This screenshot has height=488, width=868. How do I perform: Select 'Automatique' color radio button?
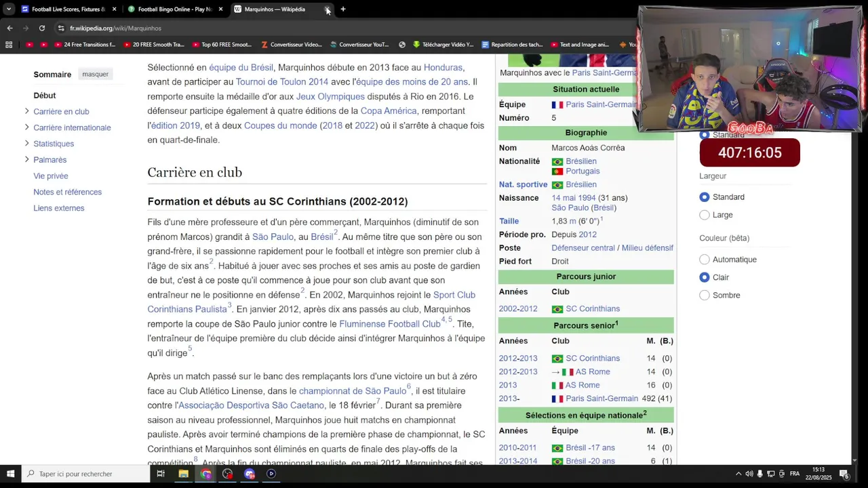pos(705,260)
